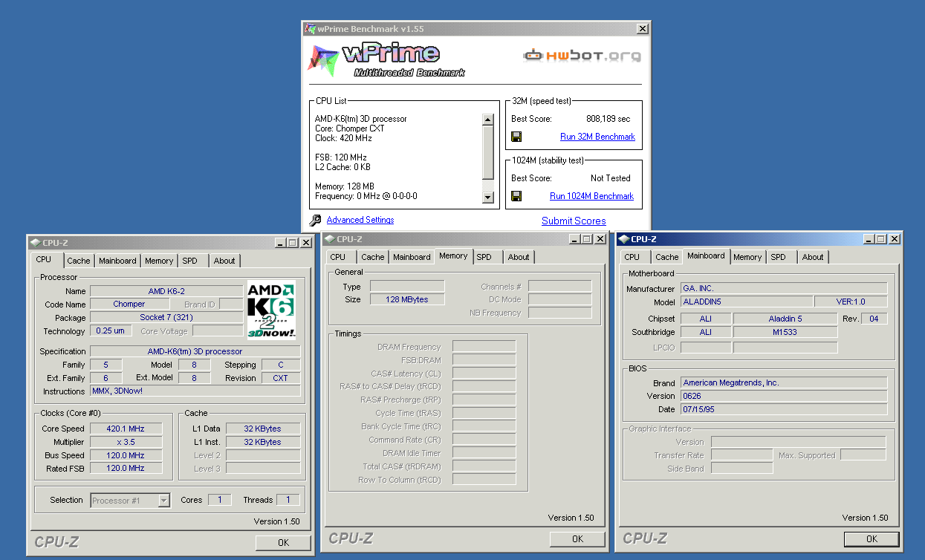Click the Rated FSB 120.0 MHz field
This screenshot has width=925, height=560.
coord(126,468)
